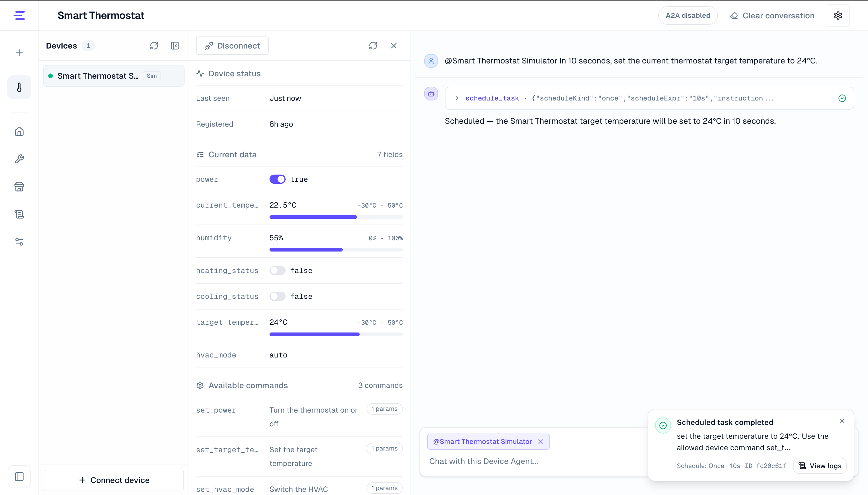This screenshot has width=868, height=495.
Task: Click the set_hvac_mode 1 params badge
Action: [385, 488]
